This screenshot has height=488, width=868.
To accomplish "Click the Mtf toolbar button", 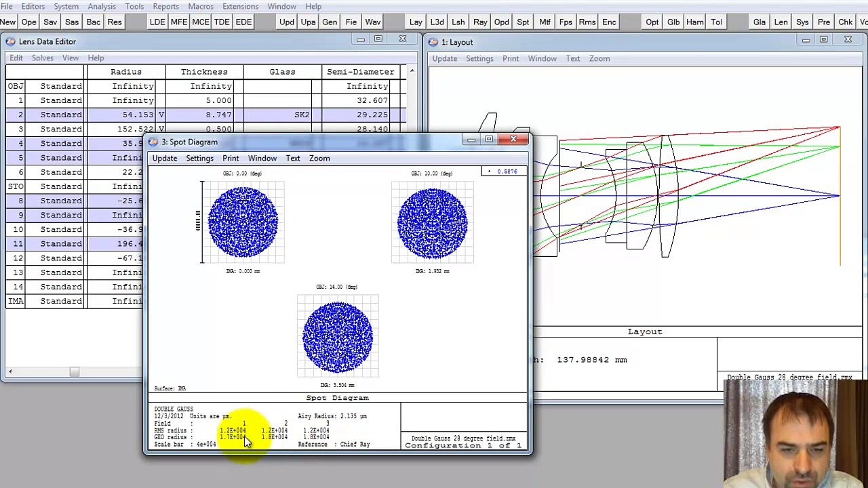I will coord(545,22).
